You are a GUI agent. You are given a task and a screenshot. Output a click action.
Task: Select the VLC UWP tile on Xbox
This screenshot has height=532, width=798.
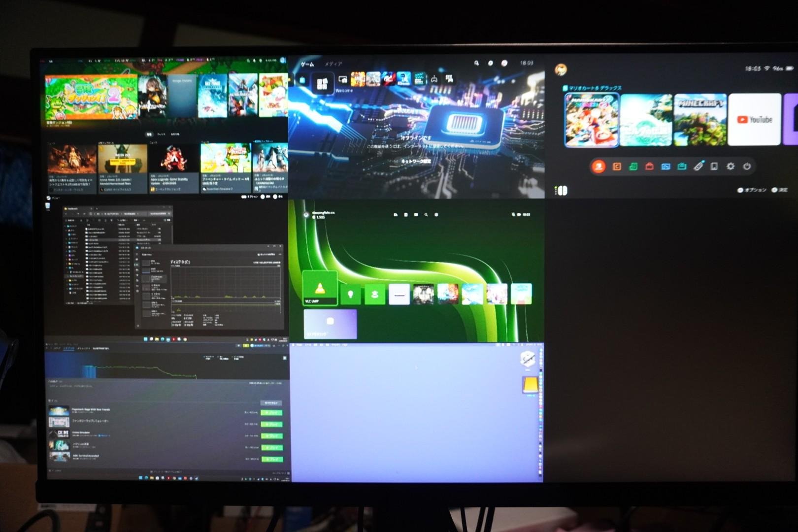(320, 288)
